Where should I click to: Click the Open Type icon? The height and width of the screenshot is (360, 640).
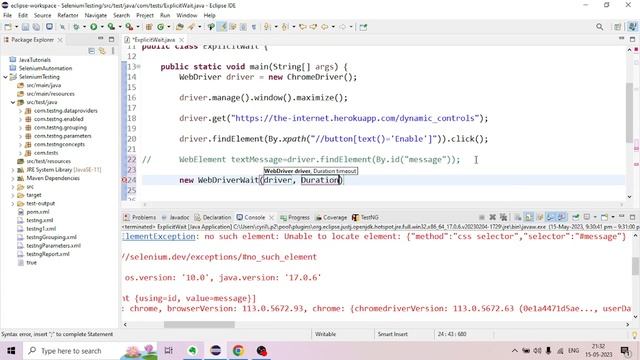click(x=180, y=27)
